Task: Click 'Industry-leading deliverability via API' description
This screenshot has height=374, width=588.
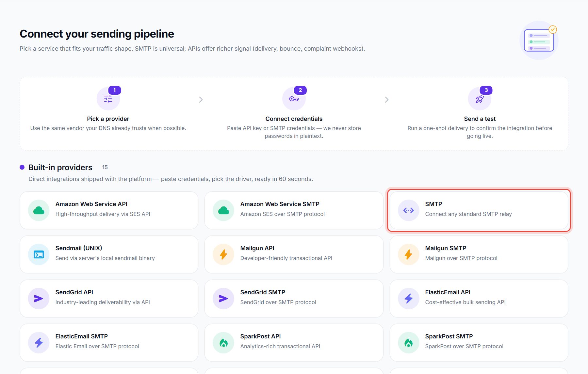Action: [x=103, y=302]
